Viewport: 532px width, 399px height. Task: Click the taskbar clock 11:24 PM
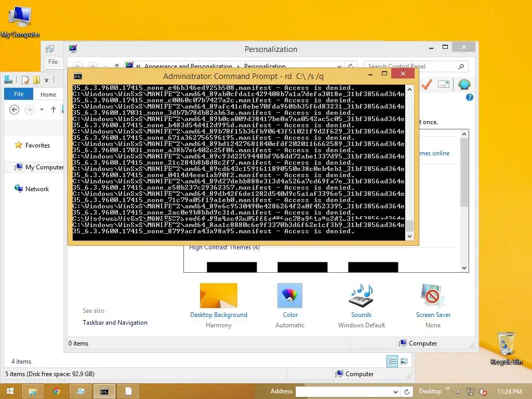point(509,392)
